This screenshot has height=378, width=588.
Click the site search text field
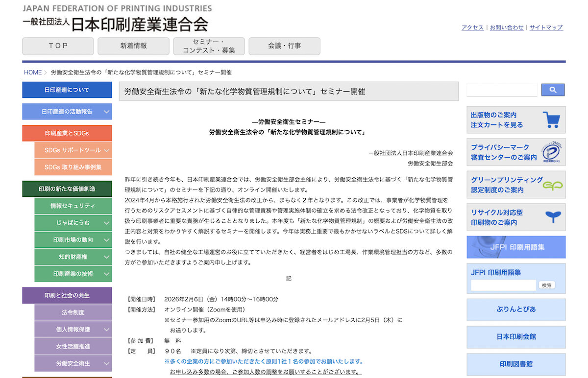click(x=502, y=90)
